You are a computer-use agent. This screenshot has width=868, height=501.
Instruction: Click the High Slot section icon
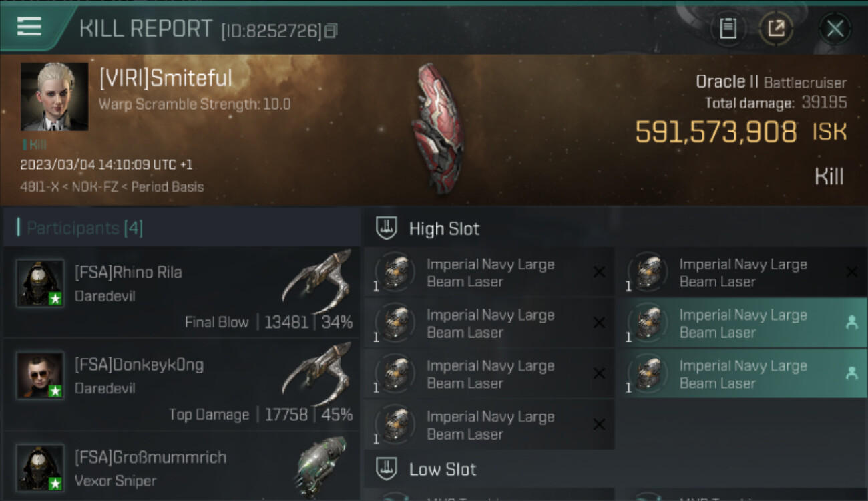point(387,228)
